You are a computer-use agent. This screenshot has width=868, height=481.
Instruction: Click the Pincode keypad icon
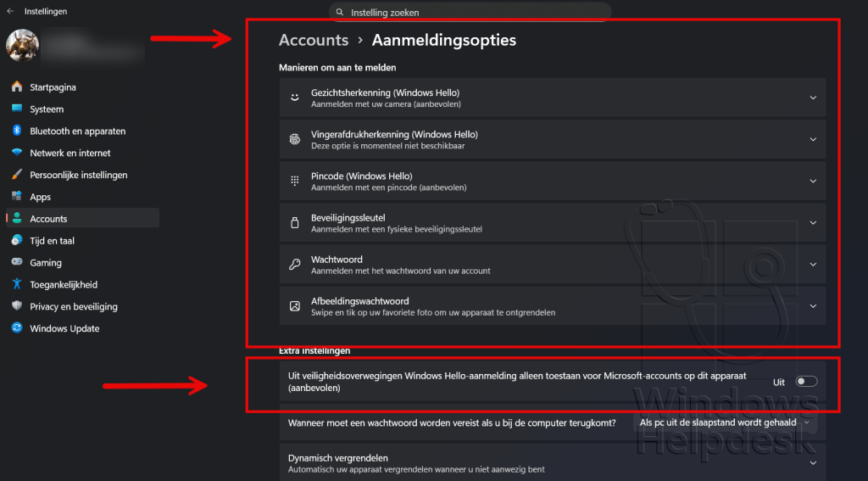[294, 181]
